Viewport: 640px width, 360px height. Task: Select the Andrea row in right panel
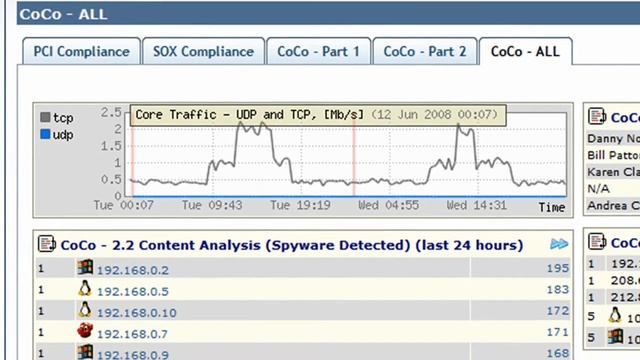coord(613,206)
